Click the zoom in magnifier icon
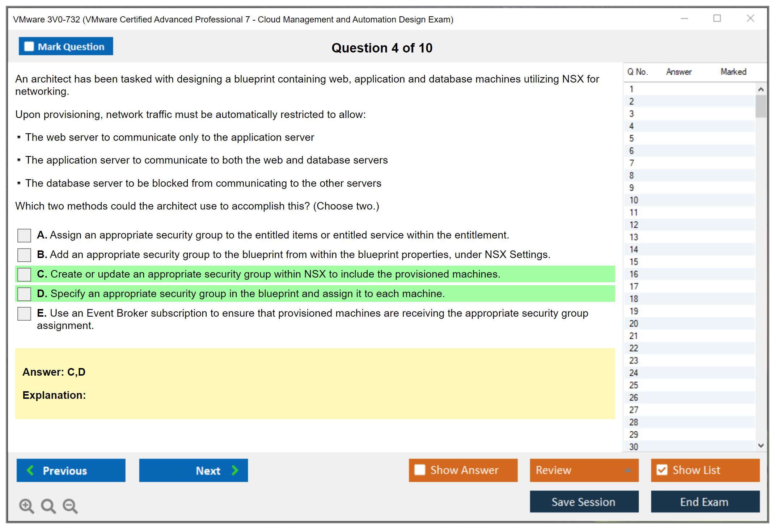Screen dimensions: 778x532 (x=26, y=506)
